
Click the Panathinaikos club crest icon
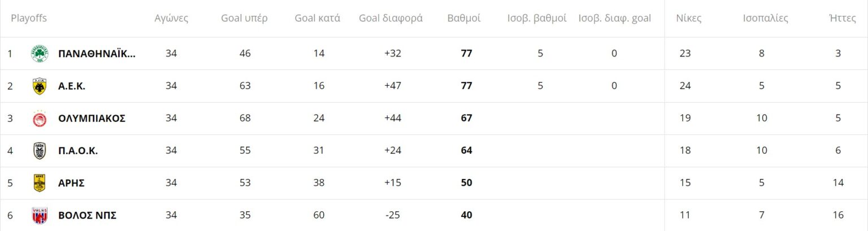pyautogui.click(x=40, y=54)
